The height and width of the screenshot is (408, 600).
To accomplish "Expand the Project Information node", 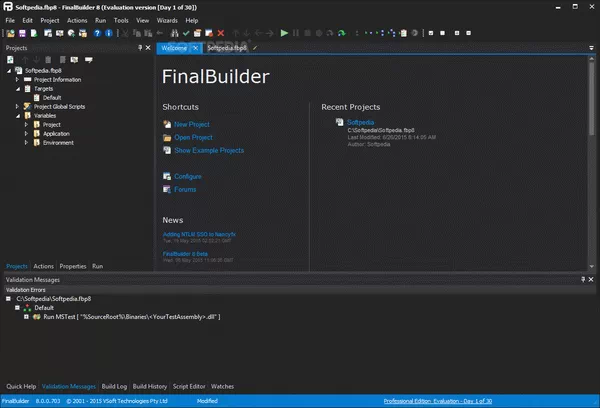I will (17, 80).
